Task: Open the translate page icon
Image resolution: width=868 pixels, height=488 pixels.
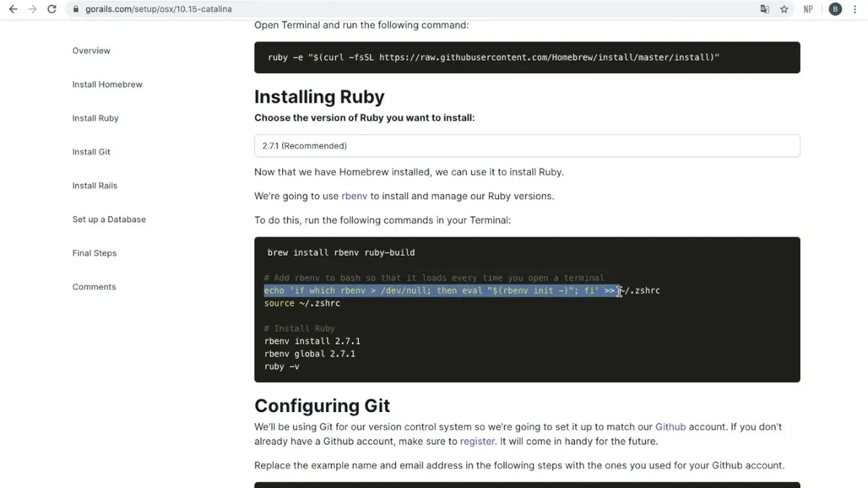Action: coord(765,9)
